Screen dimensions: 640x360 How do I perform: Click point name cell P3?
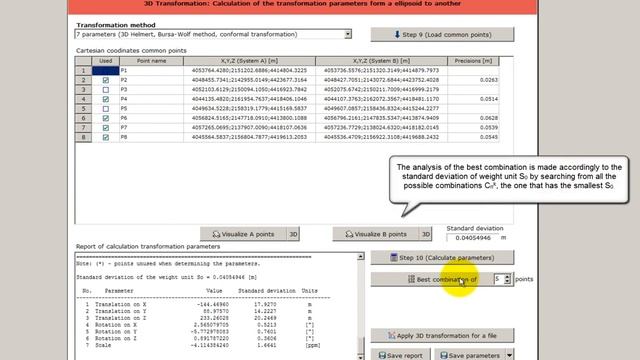(151, 90)
